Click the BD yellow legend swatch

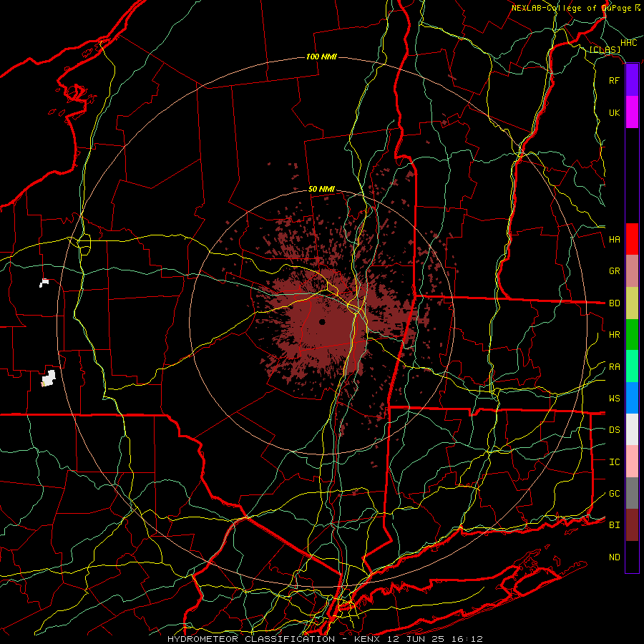[x=632, y=303]
